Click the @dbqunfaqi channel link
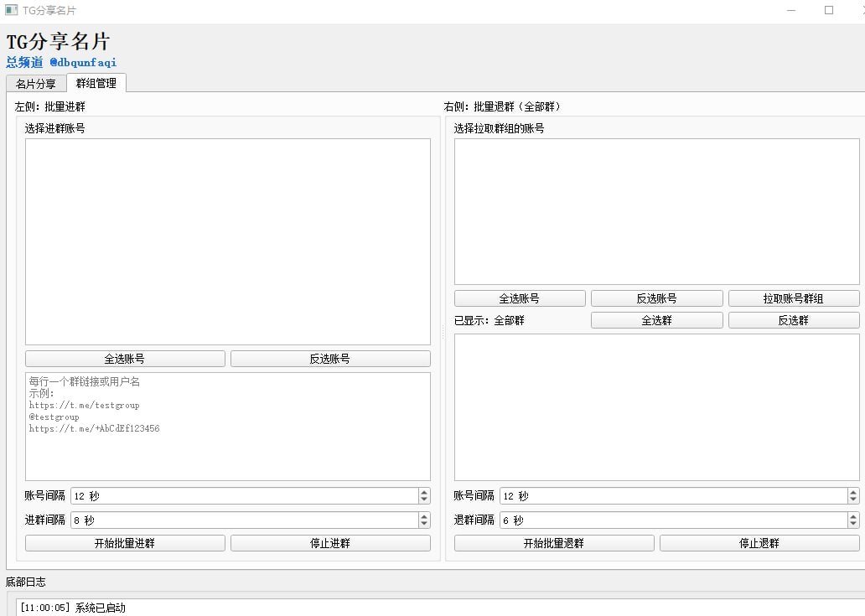Image resolution: width=865 pixels, height=616 pixels. click(x=83, y=63)
